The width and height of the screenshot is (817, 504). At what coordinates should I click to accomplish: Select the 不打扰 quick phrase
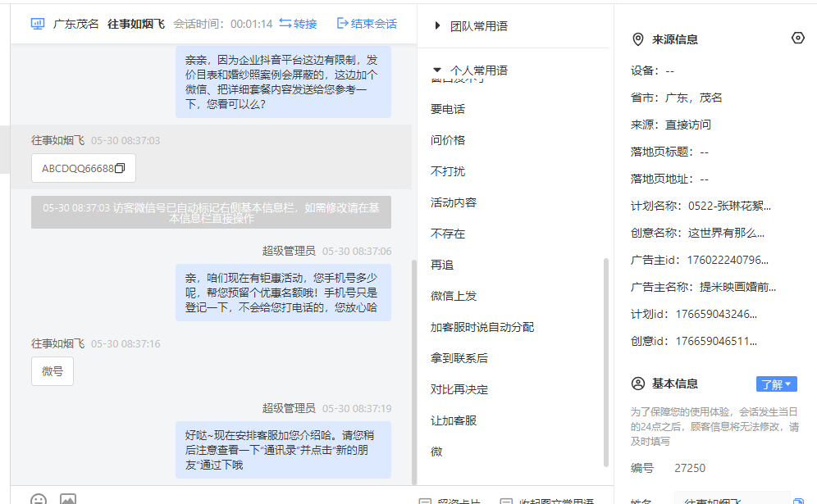click(x=448, y=171)
